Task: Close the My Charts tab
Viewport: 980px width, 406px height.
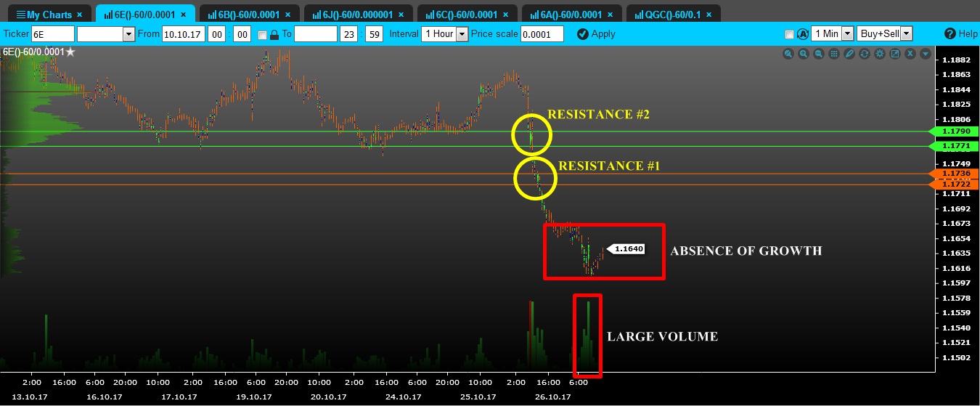Action: 79,15
